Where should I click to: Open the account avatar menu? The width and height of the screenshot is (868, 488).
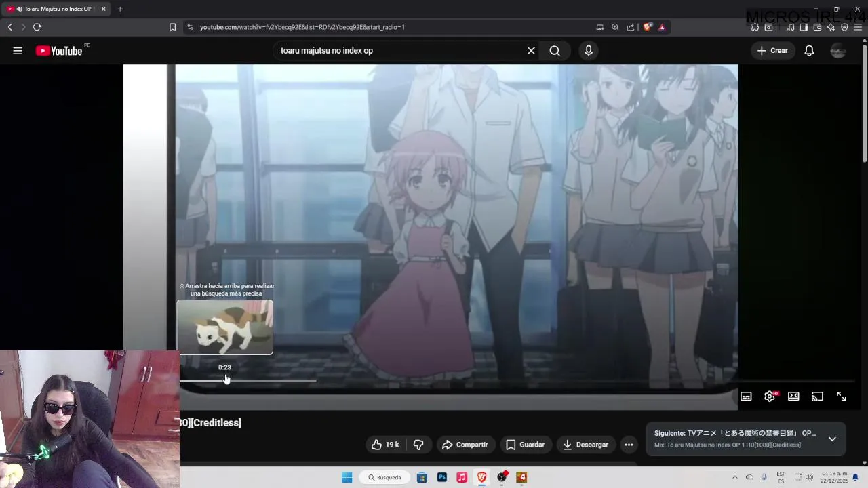coord(838,51)
